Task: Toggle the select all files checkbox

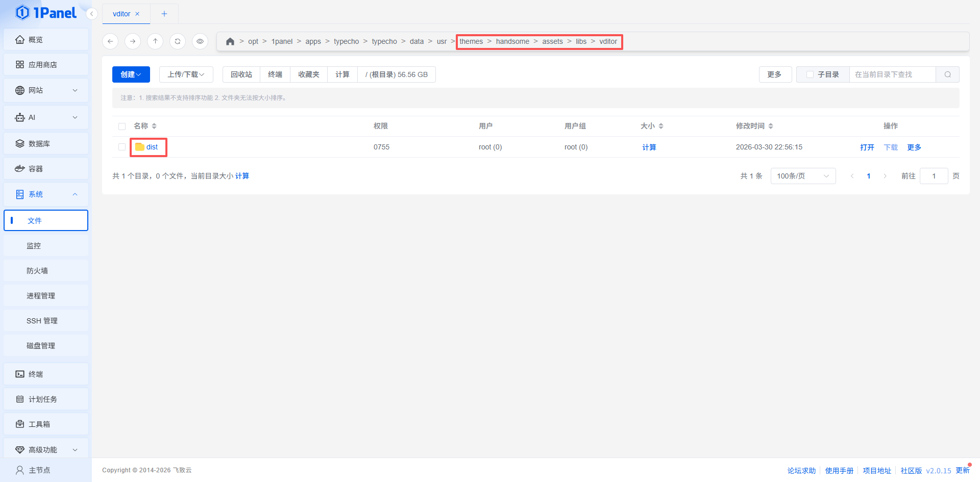Action: click(122, 126)
